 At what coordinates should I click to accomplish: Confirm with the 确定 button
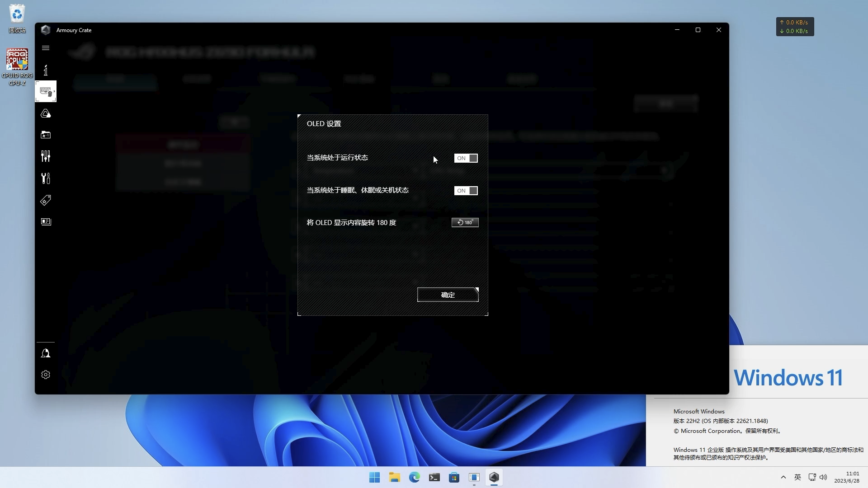click(x=448, y=295)
